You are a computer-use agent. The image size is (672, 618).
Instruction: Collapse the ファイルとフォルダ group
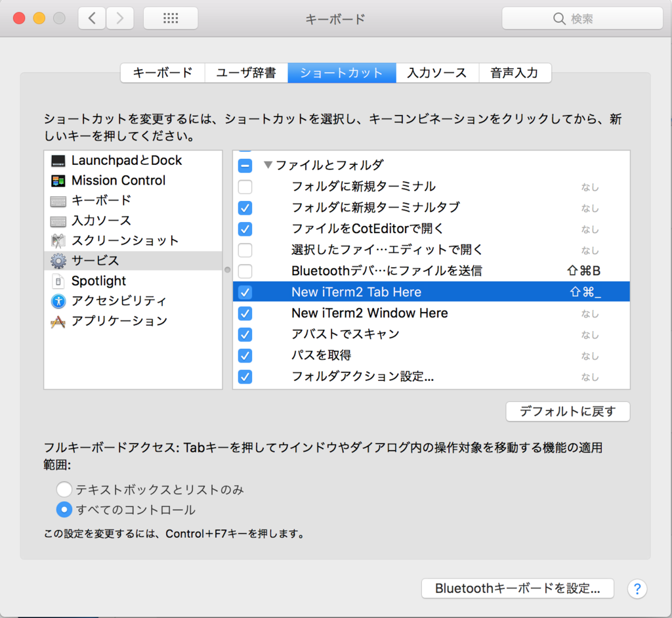pyautogui.click(x=268, y=166)
